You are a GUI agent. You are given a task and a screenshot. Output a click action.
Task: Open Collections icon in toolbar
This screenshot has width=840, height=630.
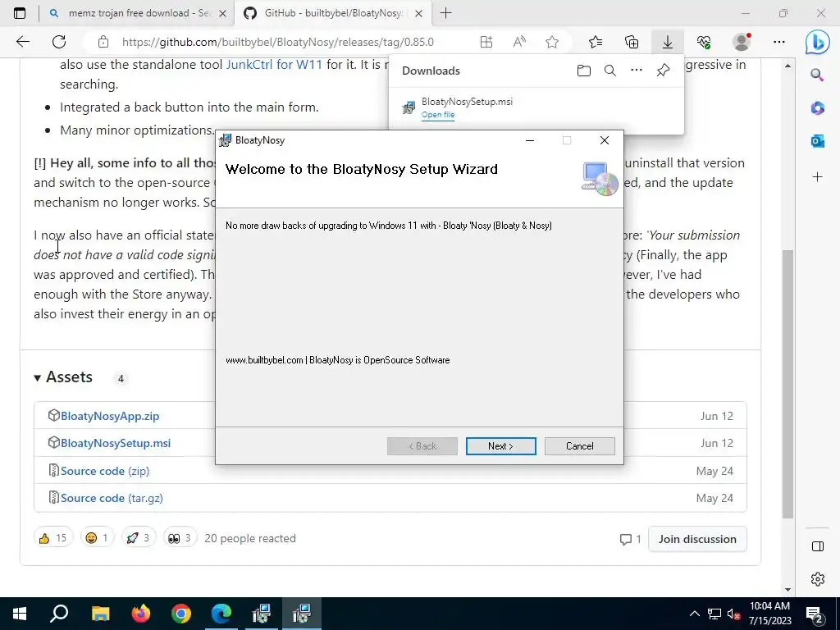632,42
